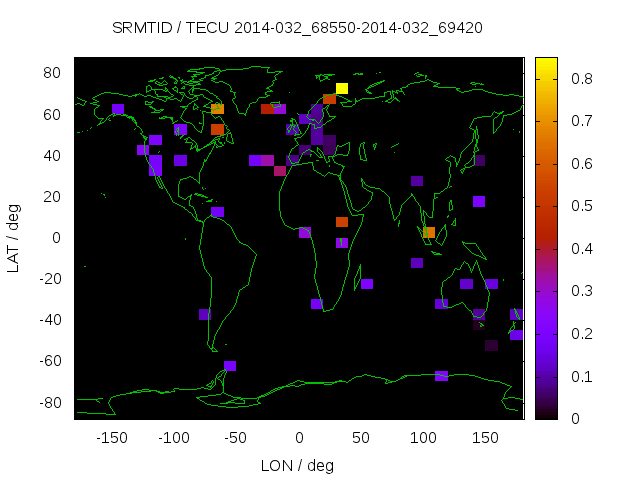Select the purple square off the coast of Chile
The height and width of the screenshot is (480, 640).
[x=205, y=314]
